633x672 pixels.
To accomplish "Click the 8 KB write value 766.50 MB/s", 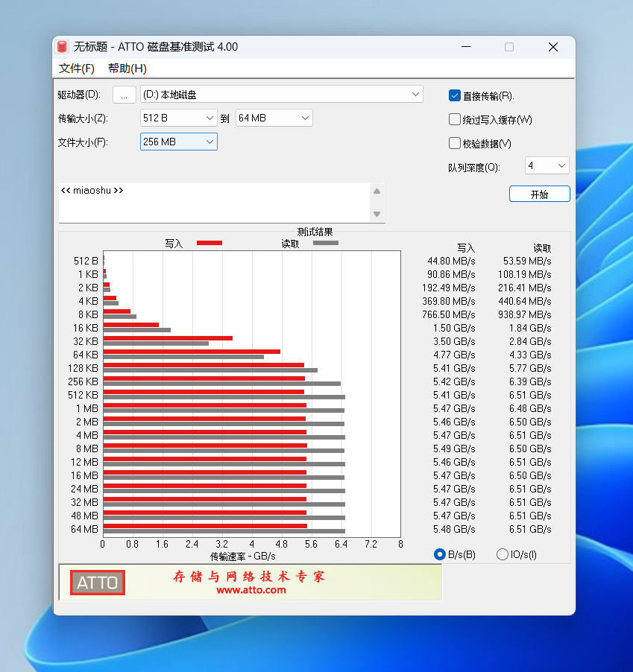I will coord(449,314).
